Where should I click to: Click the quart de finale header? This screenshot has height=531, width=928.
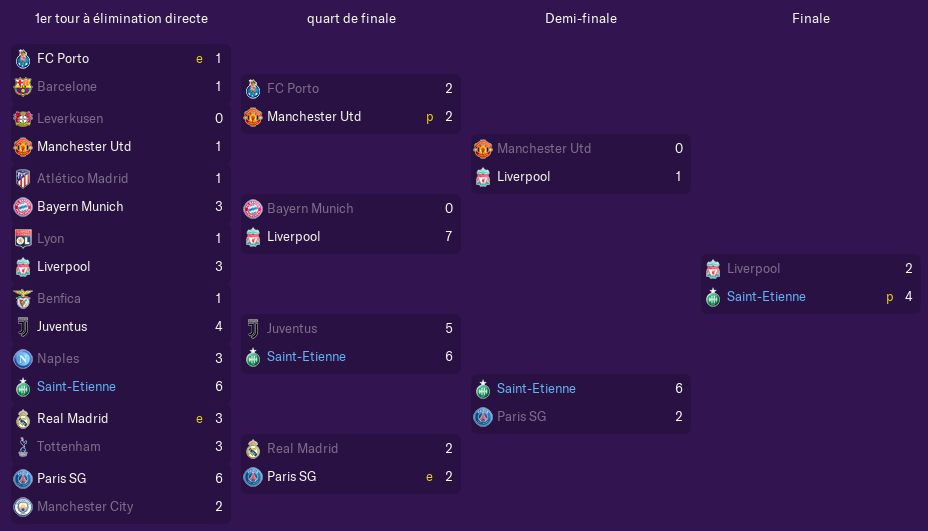click(x=351, y=19)
